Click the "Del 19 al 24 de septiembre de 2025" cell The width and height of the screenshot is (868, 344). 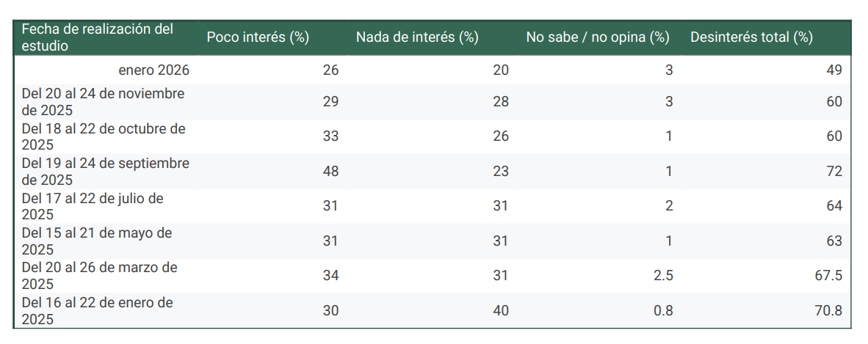(106, 172)
